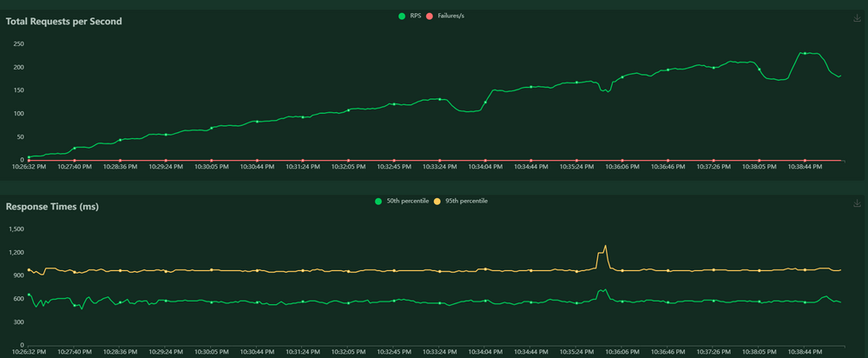
Task: Toggle the RPS series in the legend
Action: (x=410, y=16)
